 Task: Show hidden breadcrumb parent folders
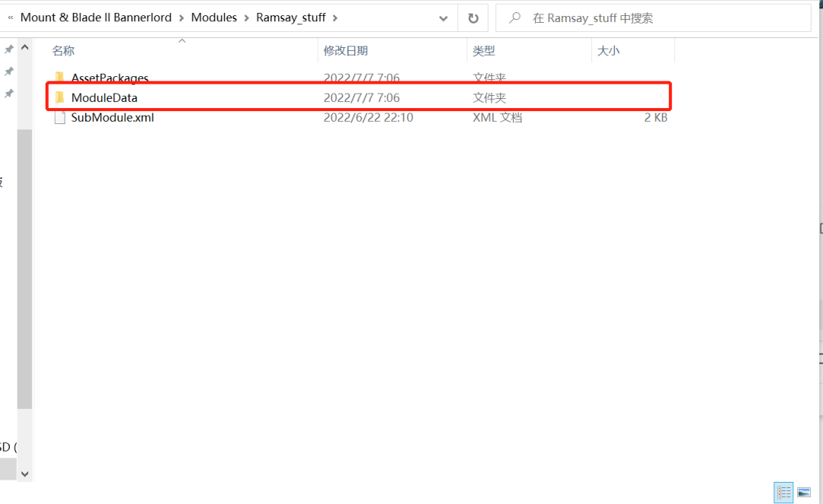pos(11,18)
